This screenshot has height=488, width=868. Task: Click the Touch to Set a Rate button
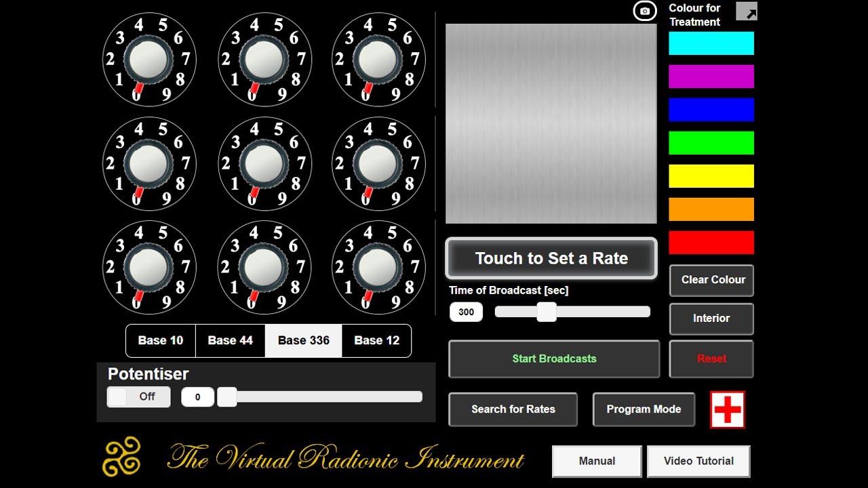tap(551, 258)
